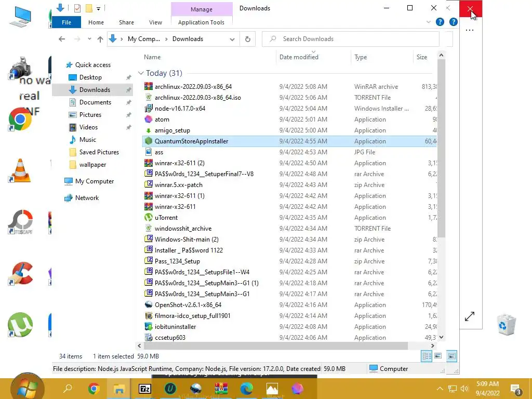Viewport: 532px width, 399px height.
Task: Select the OpenShot-v2.6.1-x86_64 installer icon
Action: point(148,304)
